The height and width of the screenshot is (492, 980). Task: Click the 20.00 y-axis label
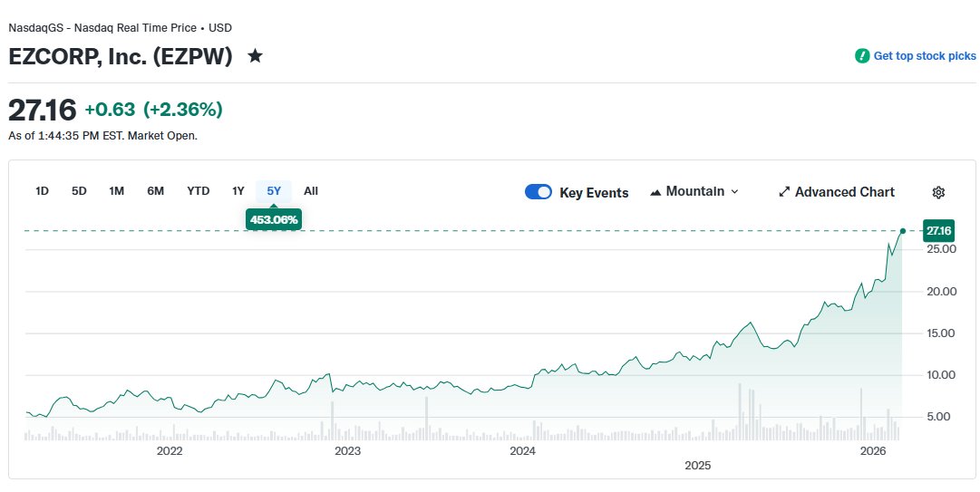(941, 292)
